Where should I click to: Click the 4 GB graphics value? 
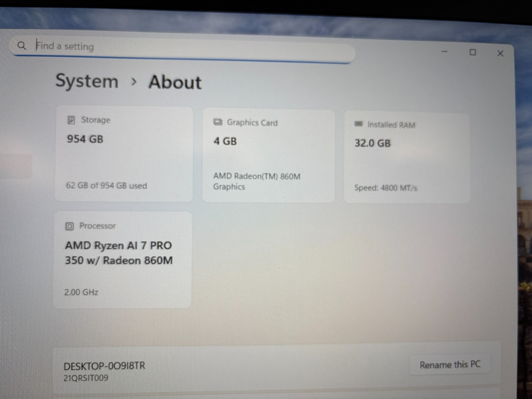tap(225, 141)
